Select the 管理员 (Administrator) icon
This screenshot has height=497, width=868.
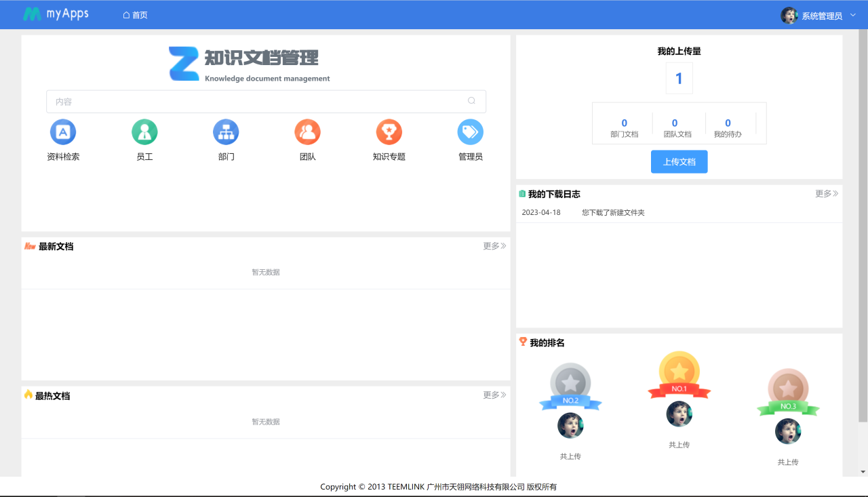tap(470, 132)
